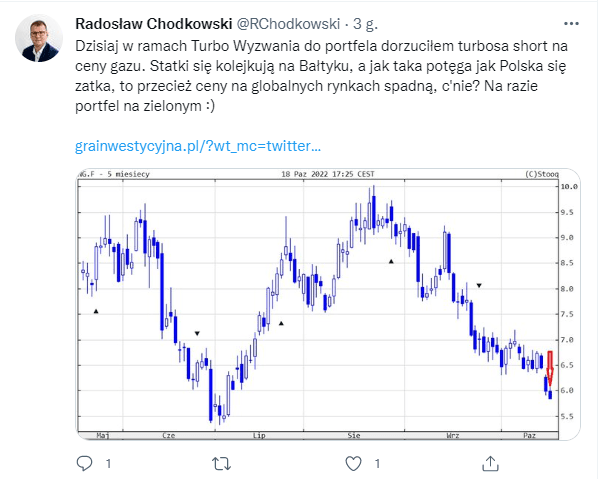Click the (C)Stooq label on chart
The image size is (600, 479).
point(542,174)
